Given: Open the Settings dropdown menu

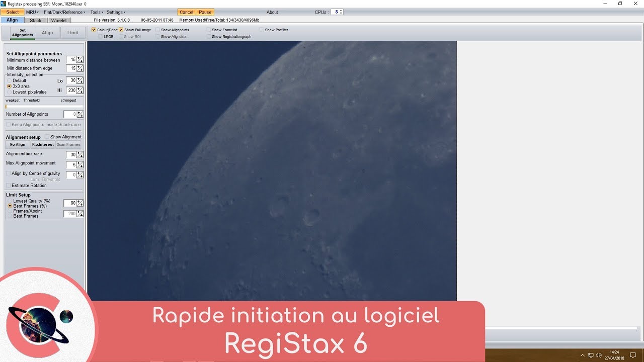Looking at the screenshot, I should (x=116, y=12).
